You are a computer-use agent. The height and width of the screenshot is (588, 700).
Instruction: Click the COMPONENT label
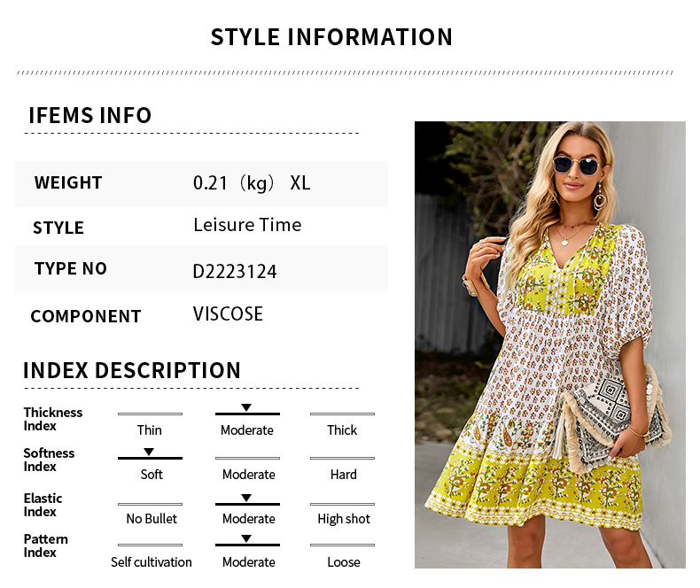pyautogui.click(x=86, y=316)
